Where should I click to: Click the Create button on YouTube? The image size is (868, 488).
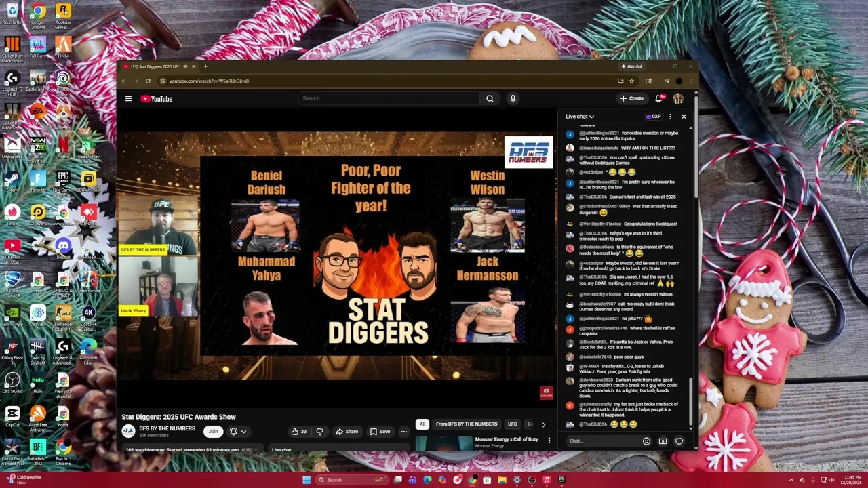pos(631,98)
